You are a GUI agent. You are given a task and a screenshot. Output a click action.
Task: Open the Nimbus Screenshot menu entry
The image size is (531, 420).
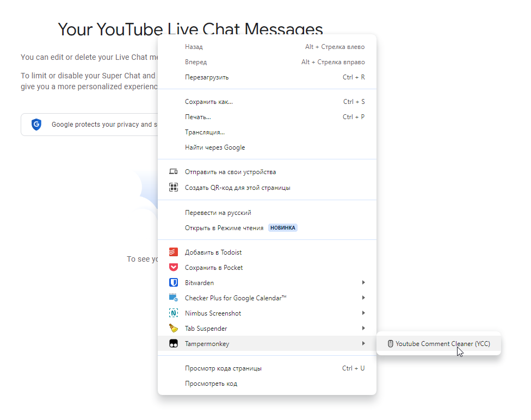pos(267,313)
